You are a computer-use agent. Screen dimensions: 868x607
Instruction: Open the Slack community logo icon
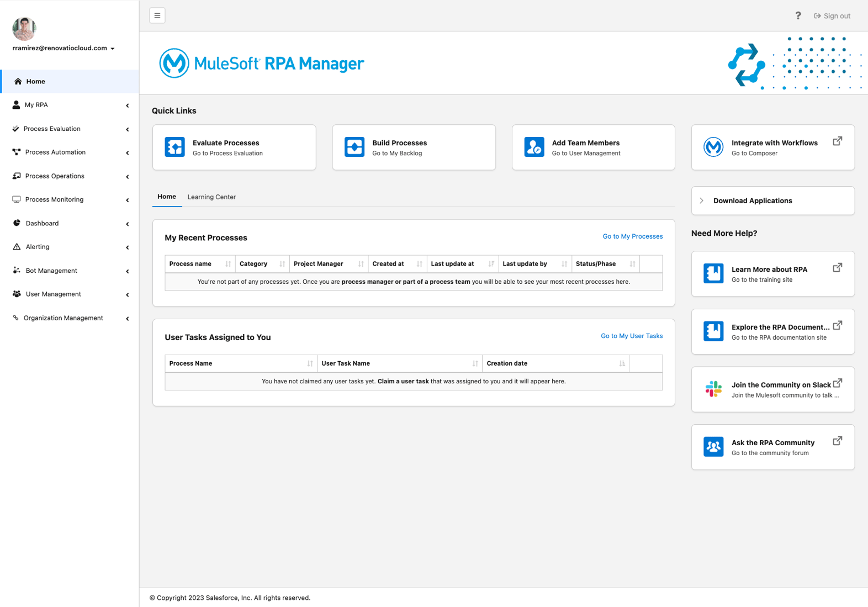pyautogui.click(x=713, y=389)
